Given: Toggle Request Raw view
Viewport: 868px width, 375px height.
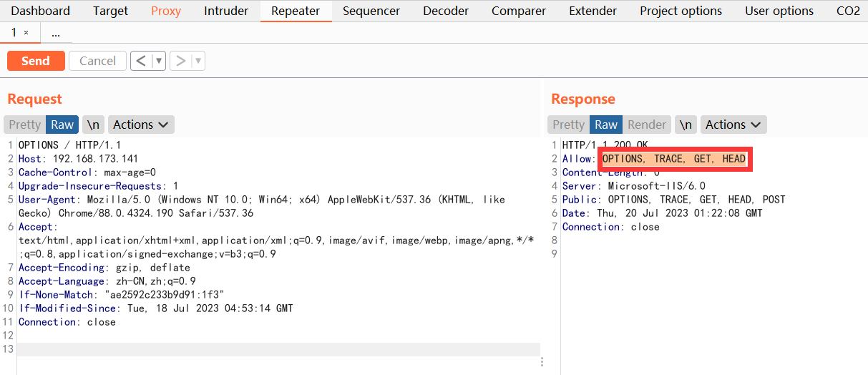Looking at the screenshot, I should 62,125.
